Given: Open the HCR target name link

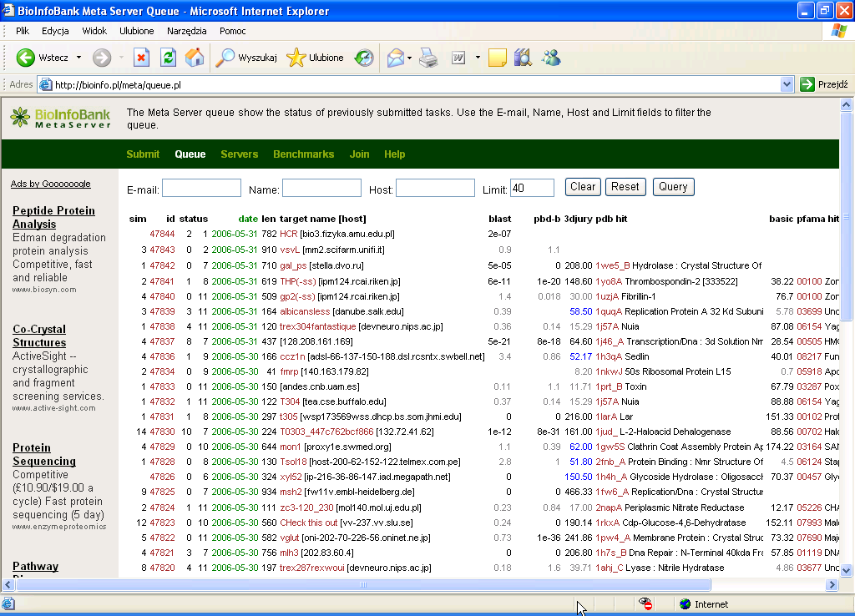Looking at the screenshot, I should point(288,234).
